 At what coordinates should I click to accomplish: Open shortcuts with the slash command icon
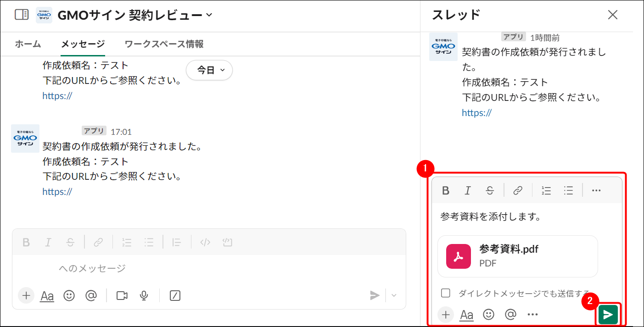[x=175, y=296]
